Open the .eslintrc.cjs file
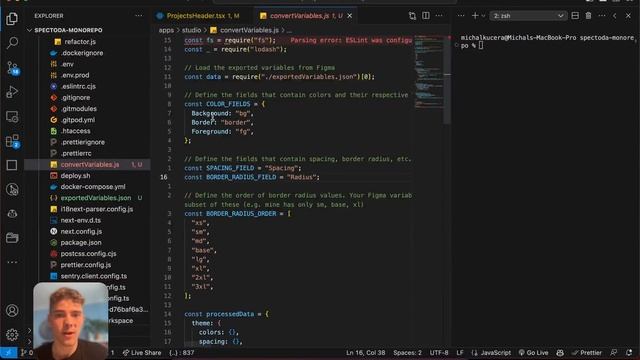Viewport: 640px width, 360px height. [78, 87]
